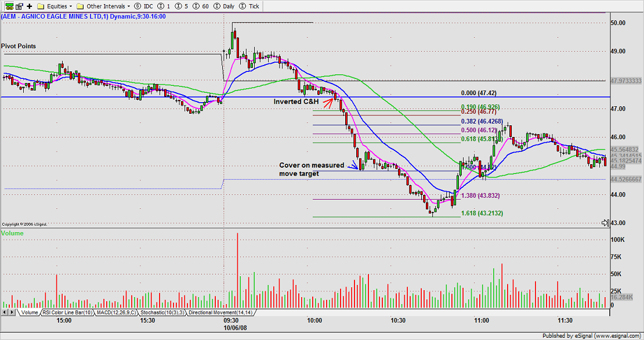644x340 pixels.
Task: Click the tab scroll right arrow
Action: click(12, 313)
